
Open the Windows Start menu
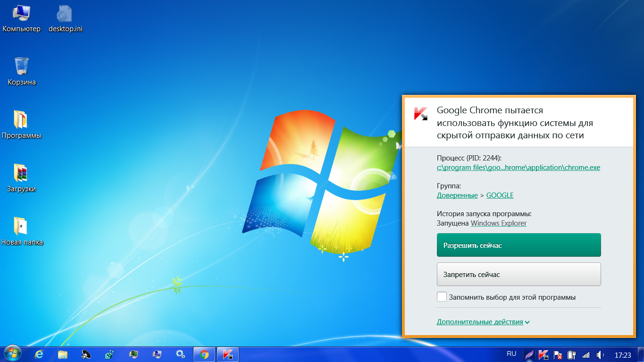pyautogui.click(x=13, y=354)
